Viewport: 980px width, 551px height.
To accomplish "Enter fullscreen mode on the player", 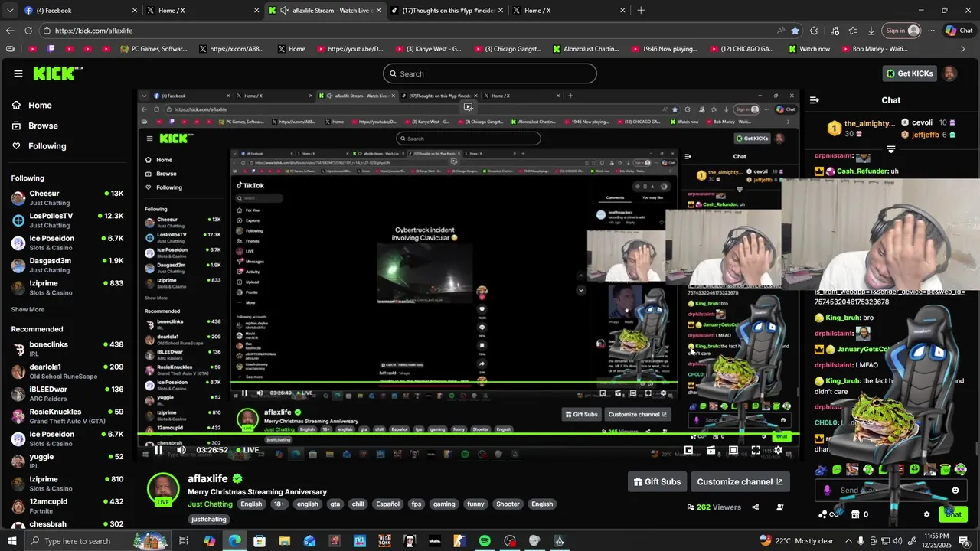I will tap(756, 450).
